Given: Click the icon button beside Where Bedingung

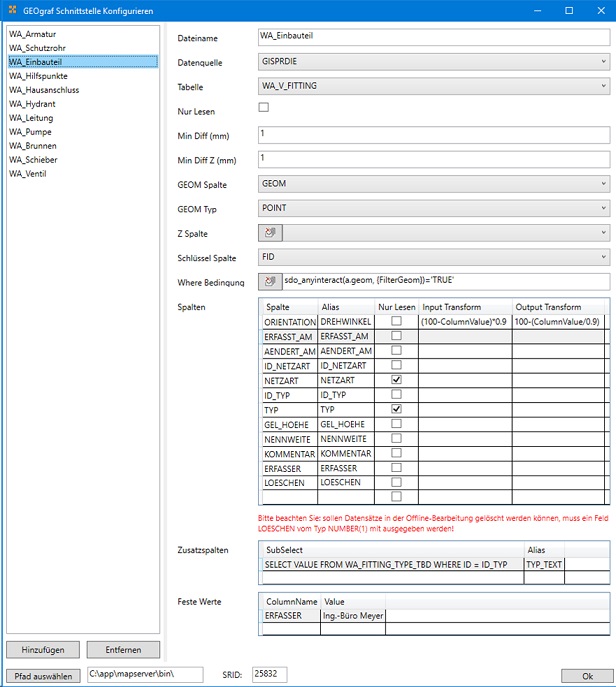Looking at the screenshot, I should click(269, 282).
